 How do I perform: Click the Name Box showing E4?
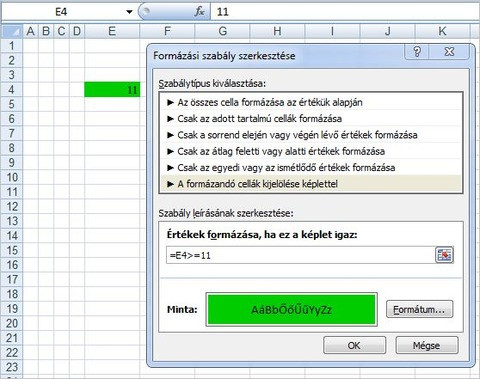pyautogui.click(x=62, y=12)
